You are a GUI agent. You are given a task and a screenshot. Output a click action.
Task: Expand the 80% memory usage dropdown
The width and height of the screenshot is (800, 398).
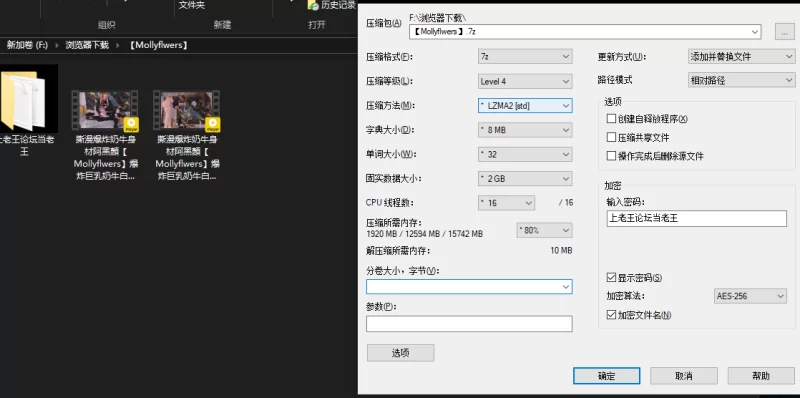tap(544, 231)
